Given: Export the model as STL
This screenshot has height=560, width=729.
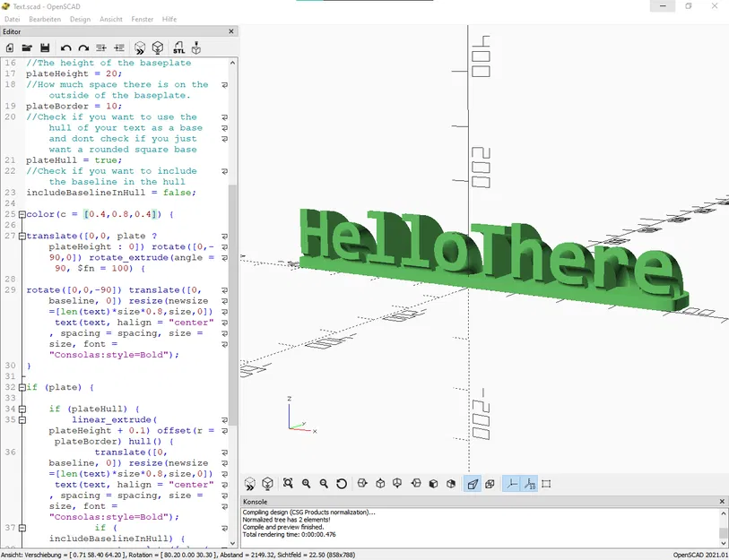Looking at the screenshot, I should (x=178, y=47).
